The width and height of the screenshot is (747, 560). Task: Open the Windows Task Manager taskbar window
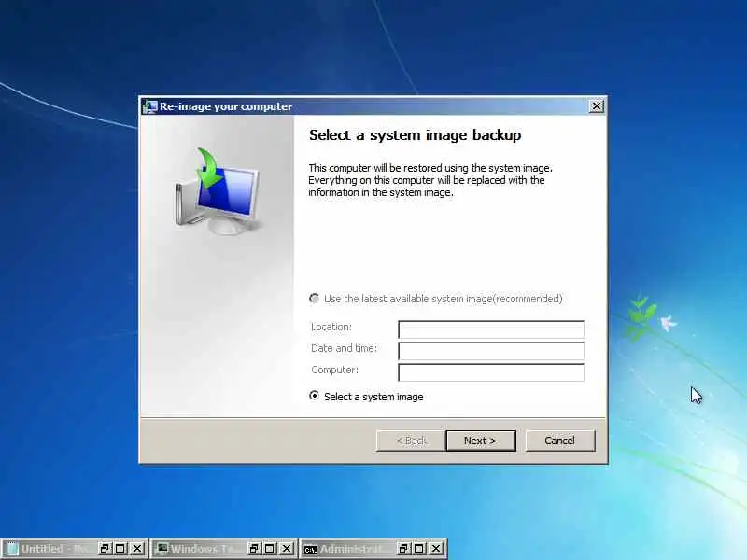point(198,549)
